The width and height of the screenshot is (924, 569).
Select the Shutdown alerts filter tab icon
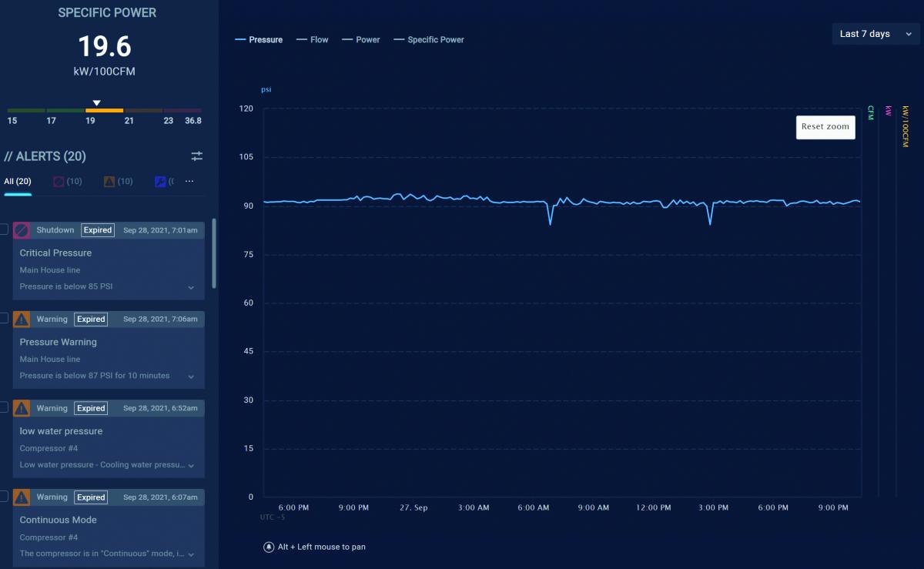pyautogui.click(x=59, y=182)
